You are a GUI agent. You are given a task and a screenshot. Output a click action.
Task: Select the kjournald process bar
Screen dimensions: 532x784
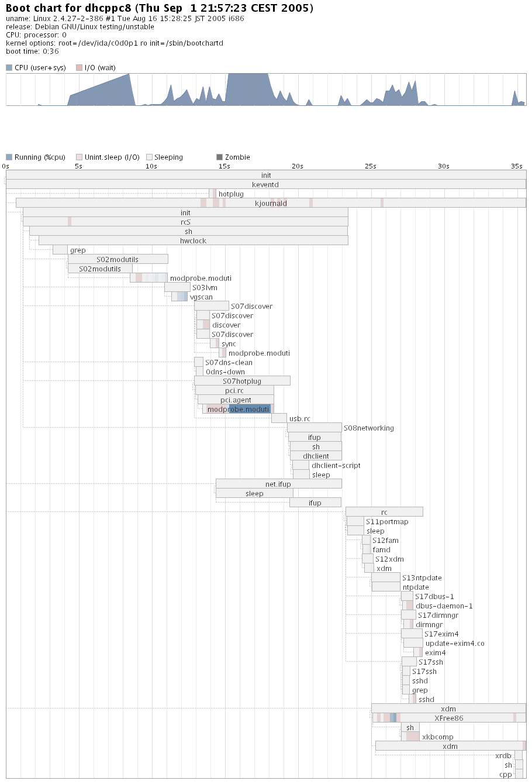coord(271,203)
